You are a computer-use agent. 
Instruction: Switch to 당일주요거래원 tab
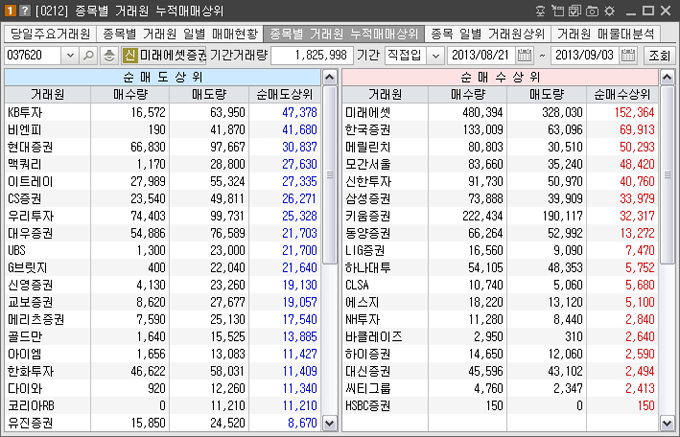click(x=50, y=34)
